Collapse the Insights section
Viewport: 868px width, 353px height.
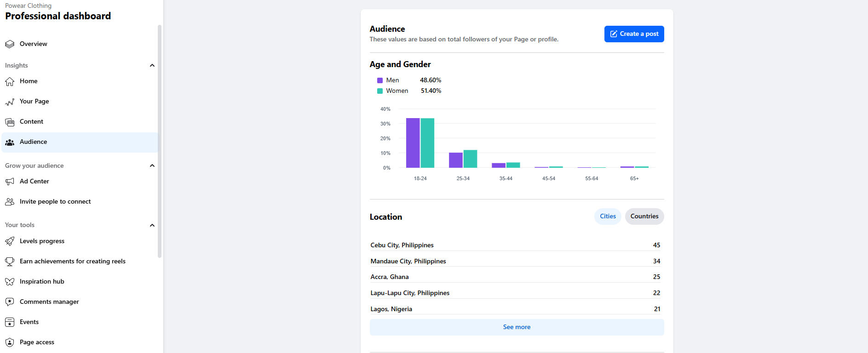152,65
